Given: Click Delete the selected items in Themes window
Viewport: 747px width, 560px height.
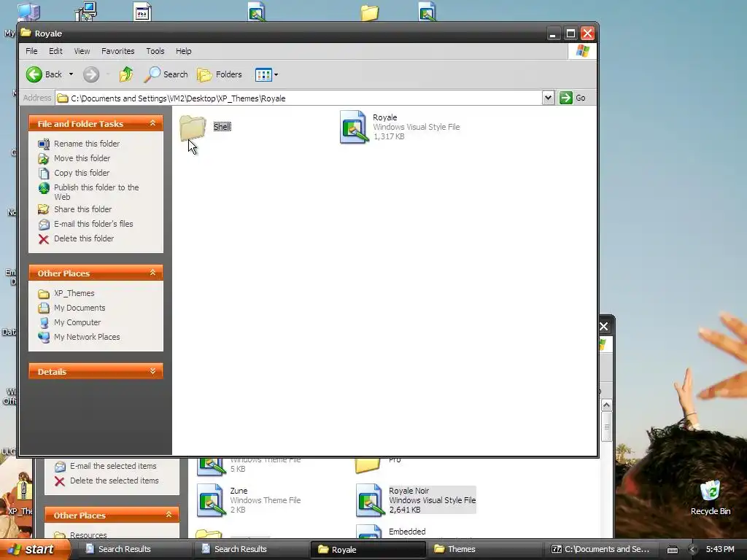Looking at the screenshot, I should click(115, 481).
